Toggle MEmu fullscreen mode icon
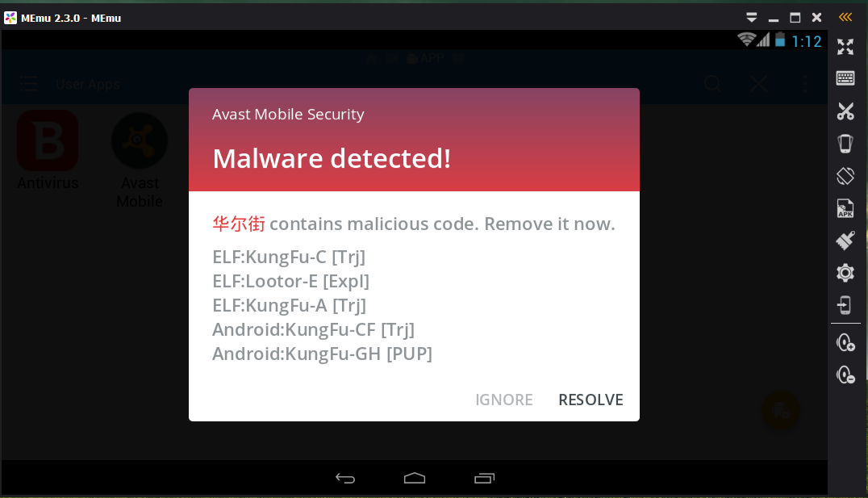868x498 pixels. pos(845,47)
